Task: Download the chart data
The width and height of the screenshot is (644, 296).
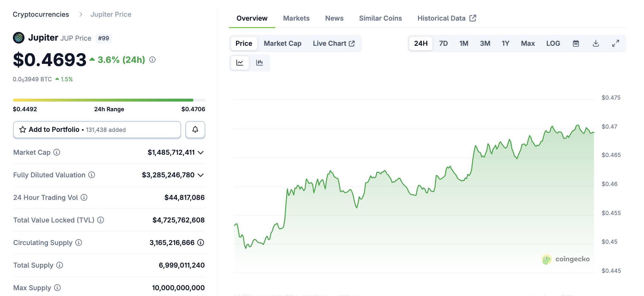Action: (x=596, y=44)
